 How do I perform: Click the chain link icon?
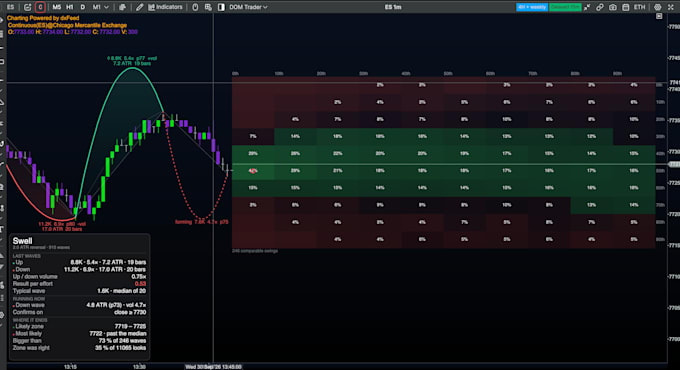point(600,7)
